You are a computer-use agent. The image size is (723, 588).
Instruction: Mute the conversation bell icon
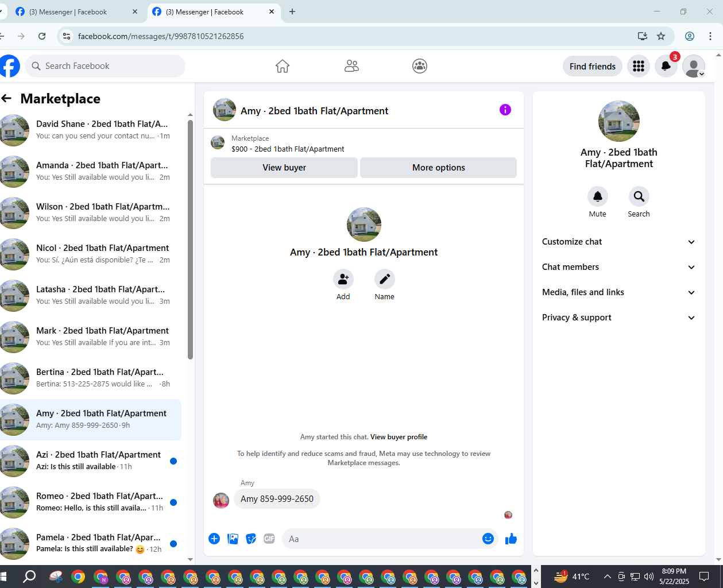point(598,196)
